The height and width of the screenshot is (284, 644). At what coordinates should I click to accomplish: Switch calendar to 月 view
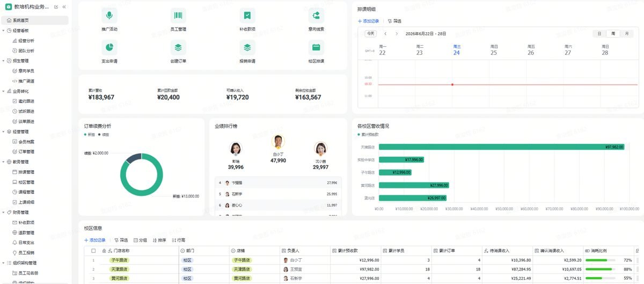[x=626, y=33]
